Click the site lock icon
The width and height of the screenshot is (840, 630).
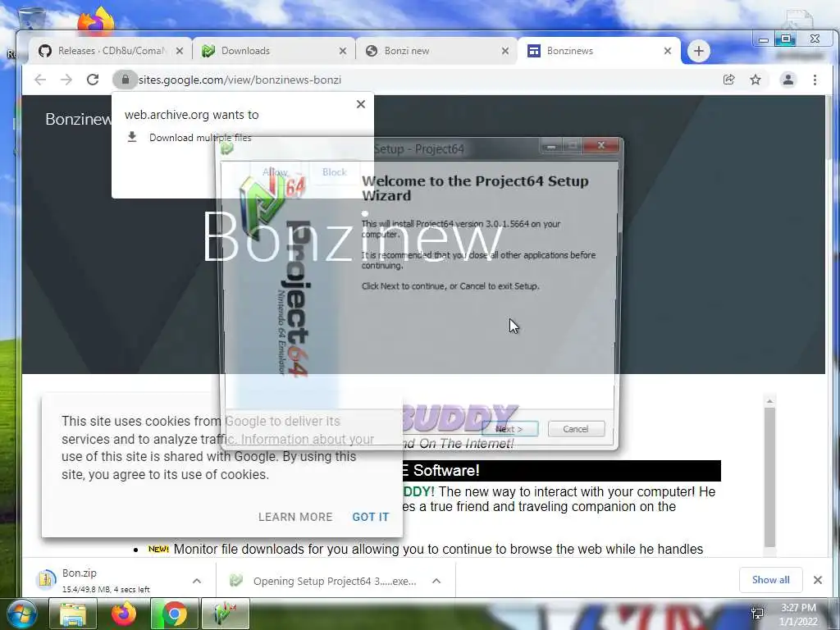[x=125, y=80]
